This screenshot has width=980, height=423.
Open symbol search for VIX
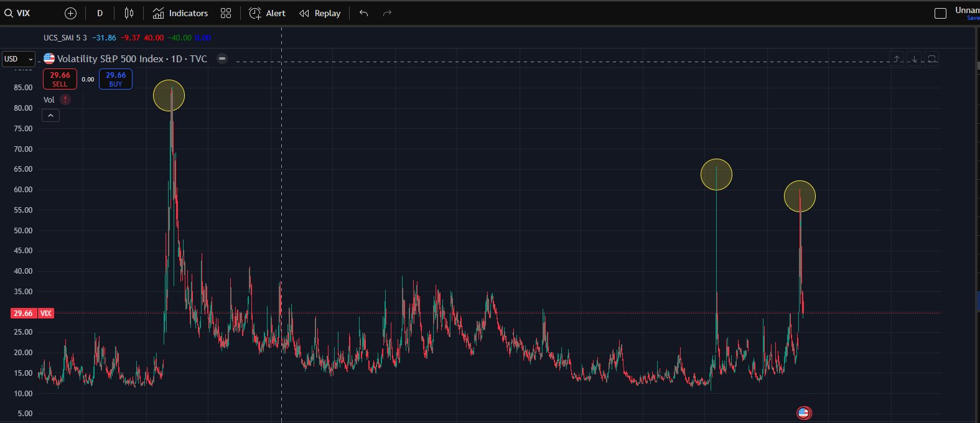tap(17, 13)
